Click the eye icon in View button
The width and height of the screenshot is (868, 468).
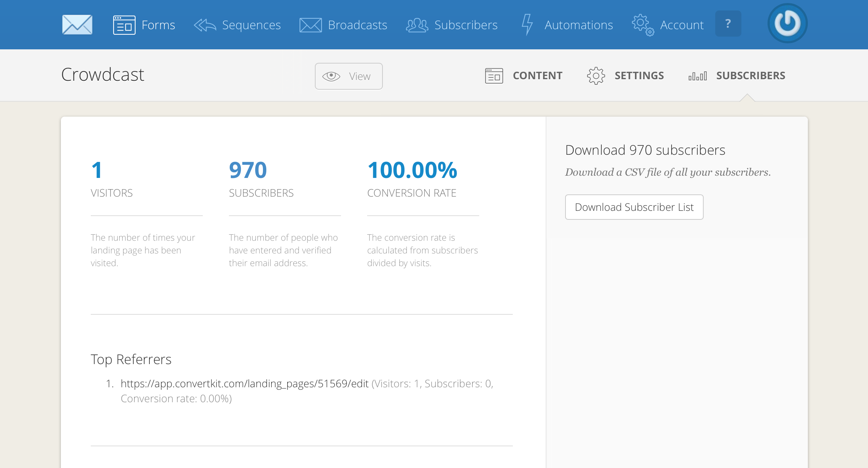click(331, 76)
